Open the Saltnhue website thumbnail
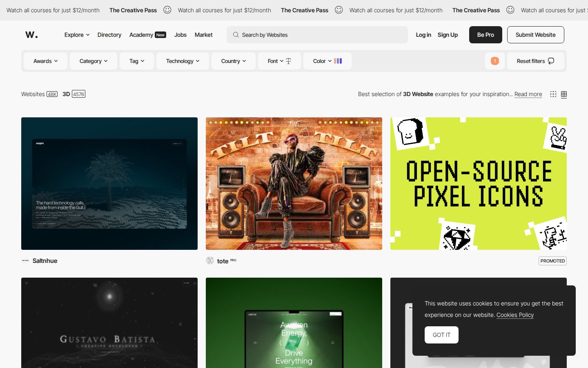The image size is (588, 368). [109, 184]
